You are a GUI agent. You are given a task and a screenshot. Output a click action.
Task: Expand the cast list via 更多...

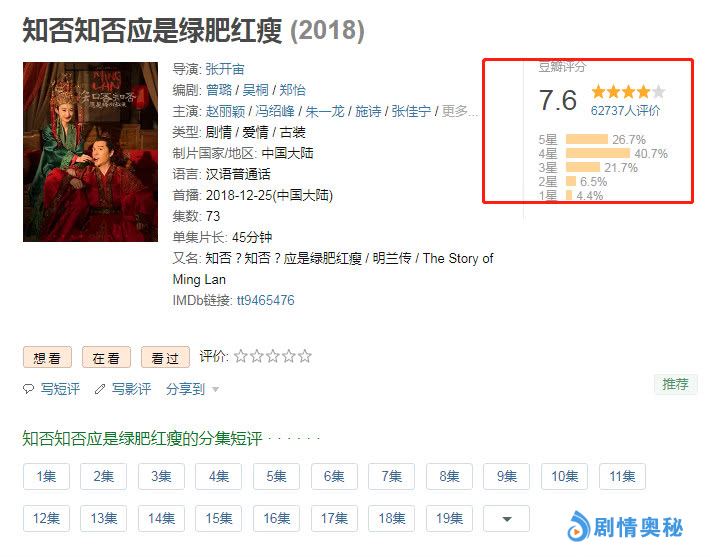coord(459,111)
